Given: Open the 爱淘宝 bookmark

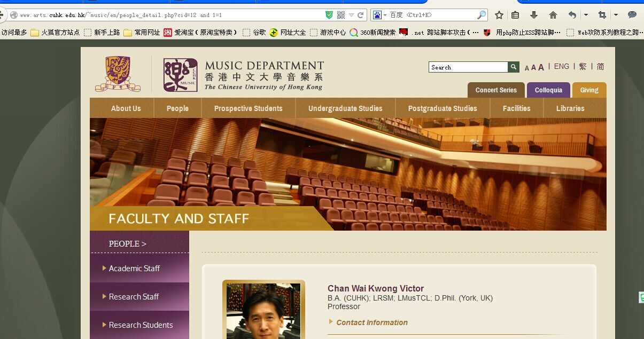Looking at the screenshot, I should tap(201, 33).
